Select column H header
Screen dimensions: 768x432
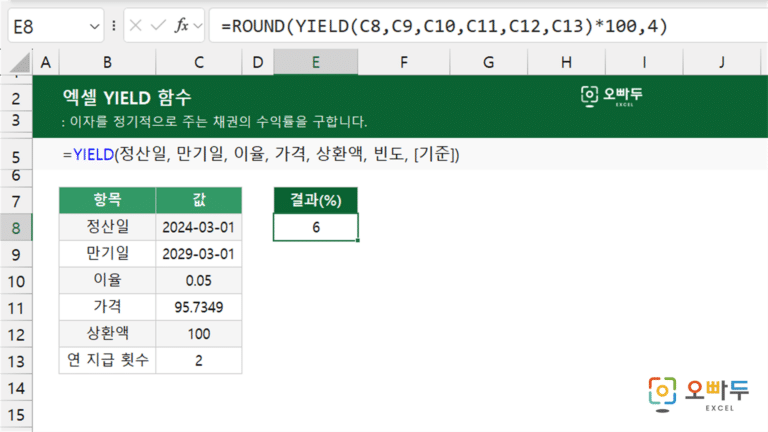pyautogui.click(x=566, y=62)
